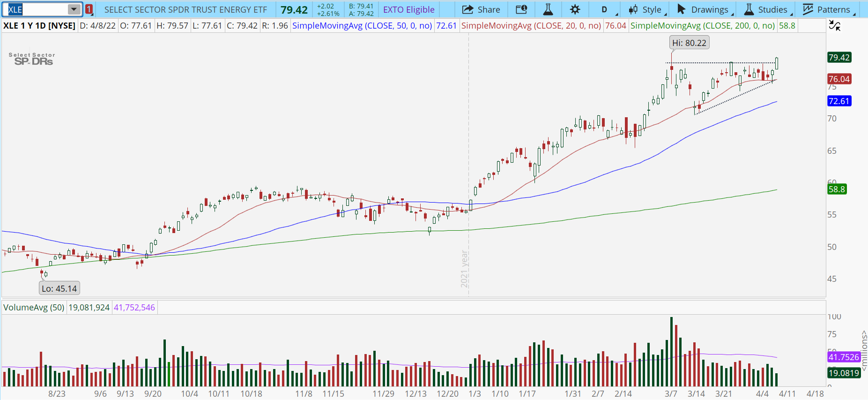Click the C: 79.42 close value
The width and height of the screenshot is (868, 400).
point(242,26)
